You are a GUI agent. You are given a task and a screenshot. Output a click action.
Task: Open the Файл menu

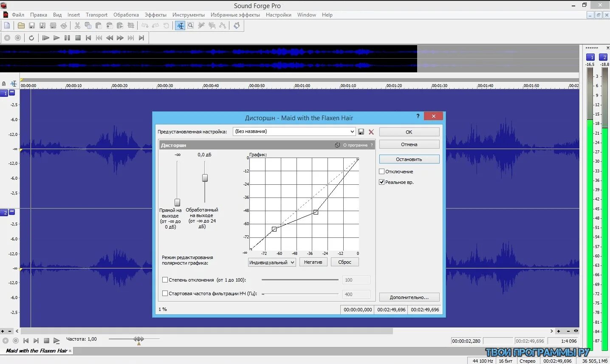coord(18,15)
